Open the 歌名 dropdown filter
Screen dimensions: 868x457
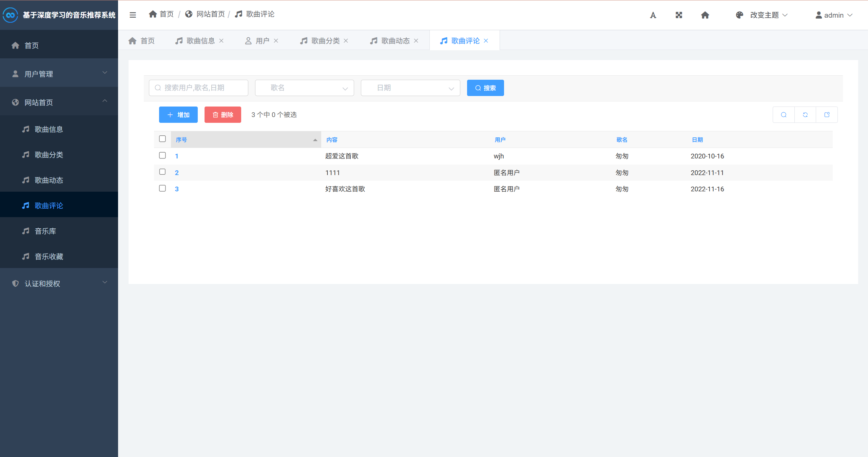(x=304, y=88)
